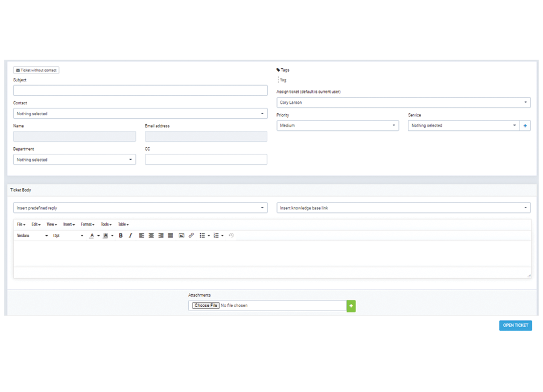Screen dimensions: 543x392
Task: Click the green add attachment button
Action: (x=351, y=306)
